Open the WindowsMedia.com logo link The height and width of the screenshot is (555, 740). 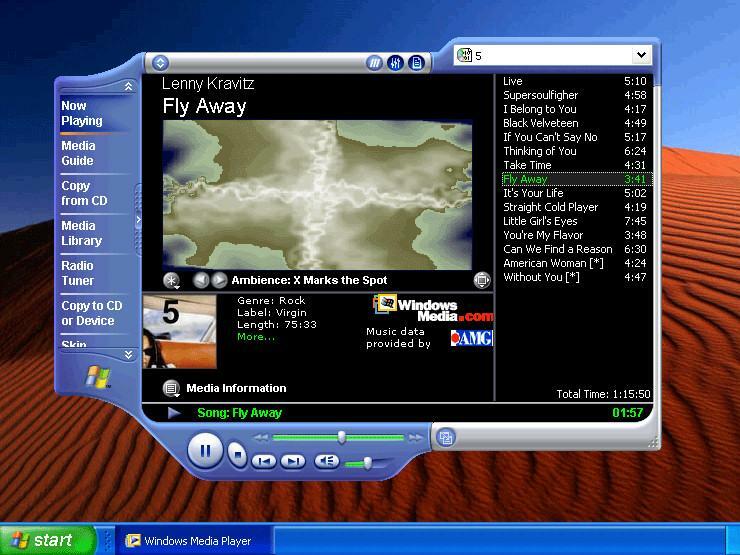pyautogui.click(x=433, y=308)
